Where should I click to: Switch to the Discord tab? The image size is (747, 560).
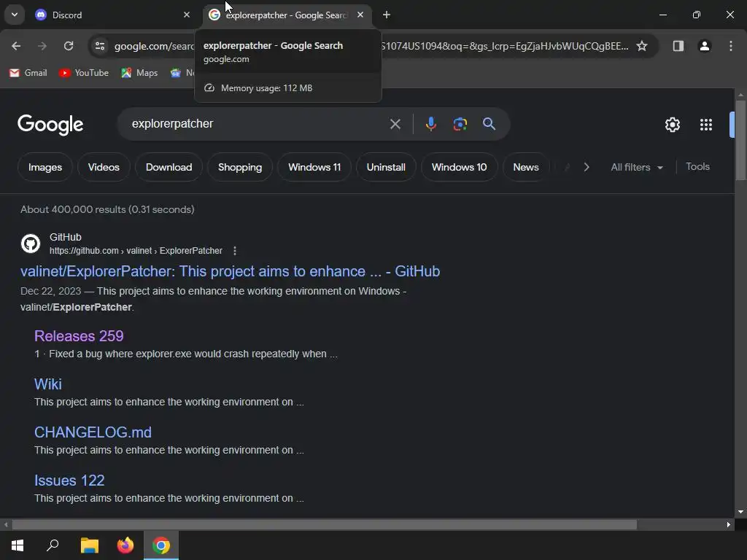113,15
